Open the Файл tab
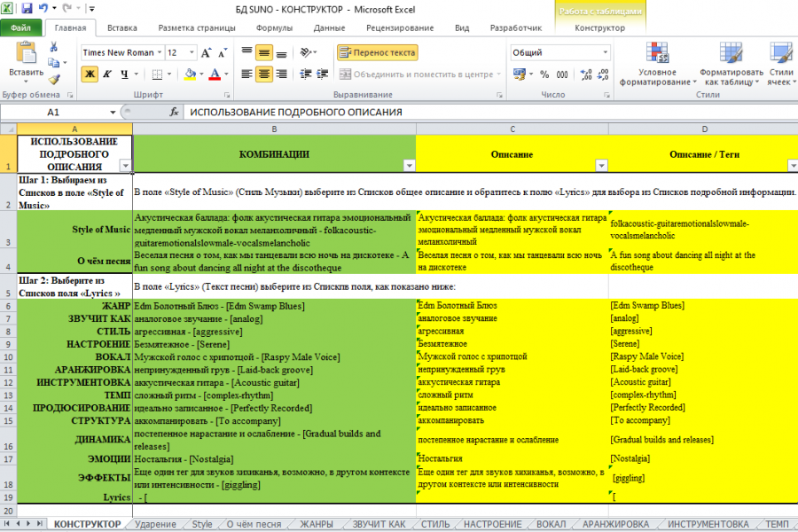The width and height of the screenshot is (798, 532). click(x=21, y=28)
